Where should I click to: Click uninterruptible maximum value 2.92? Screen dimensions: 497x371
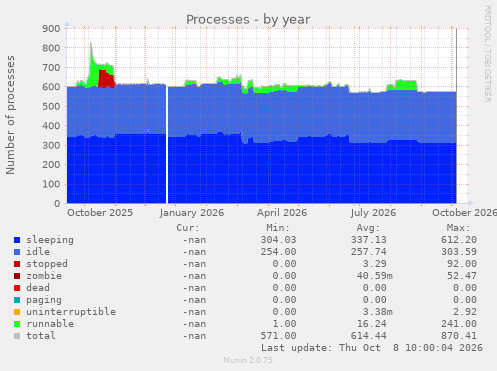pyautogui.click(x=465, y=312)
